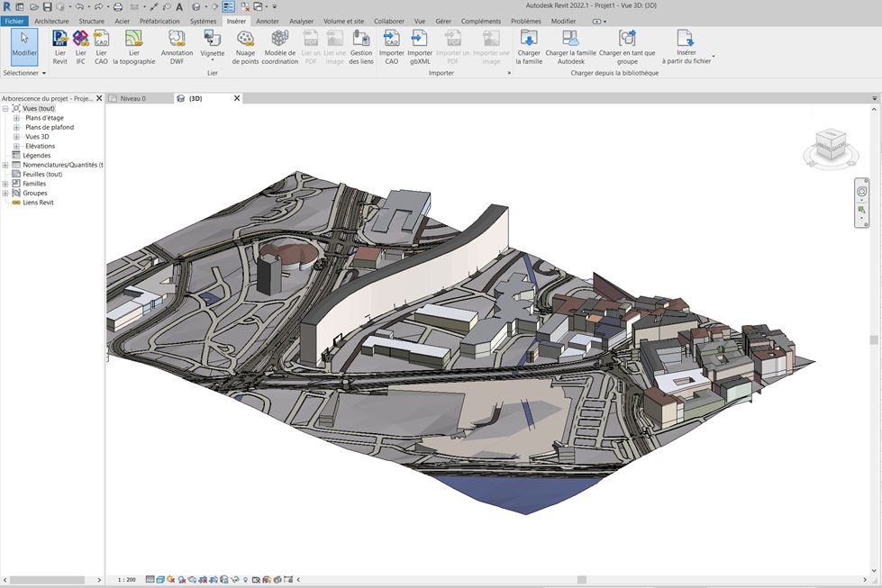
Task: Toggle visual style icon in view control bar
Action: tap(160, 580)
